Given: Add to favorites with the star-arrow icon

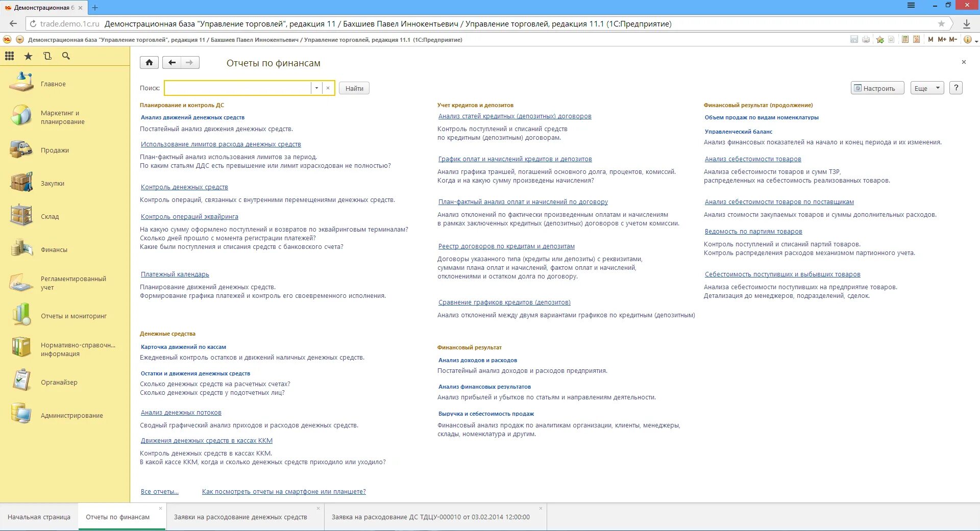Looking at the screenshot, I should 880,39.
